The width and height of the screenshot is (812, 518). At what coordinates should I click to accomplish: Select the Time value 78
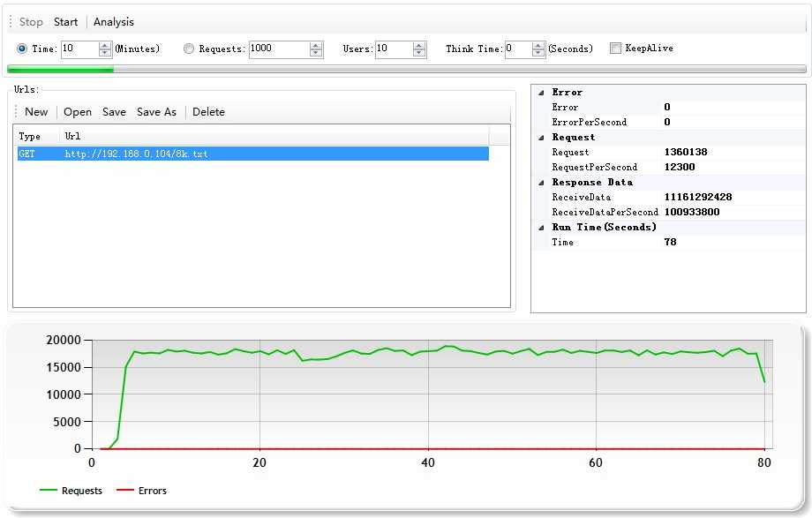tap(670, 242)
